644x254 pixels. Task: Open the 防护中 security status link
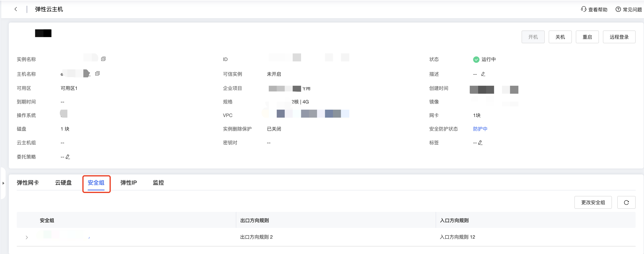pyautogui.click(x=480, y=129)
